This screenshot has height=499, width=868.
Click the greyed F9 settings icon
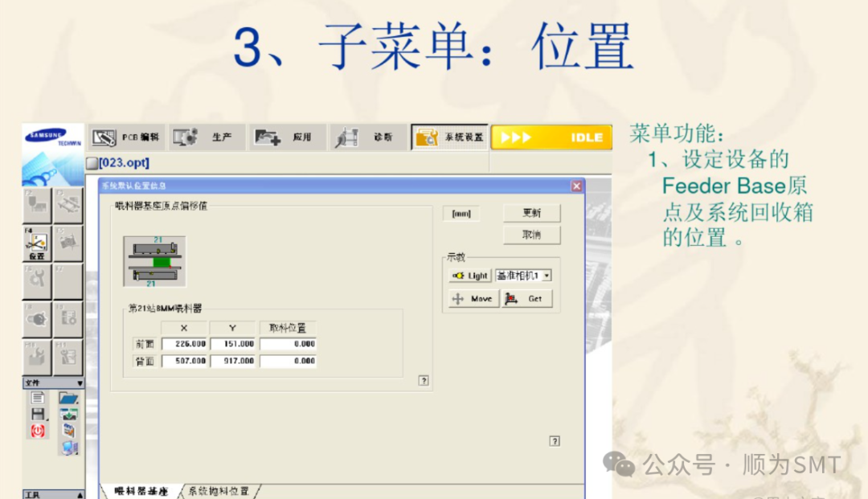(68, 319)
